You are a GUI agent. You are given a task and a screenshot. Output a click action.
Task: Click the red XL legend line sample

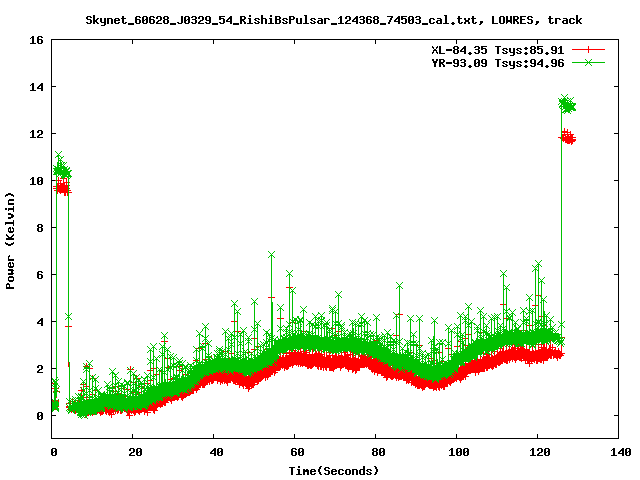(x=588, y=50)
